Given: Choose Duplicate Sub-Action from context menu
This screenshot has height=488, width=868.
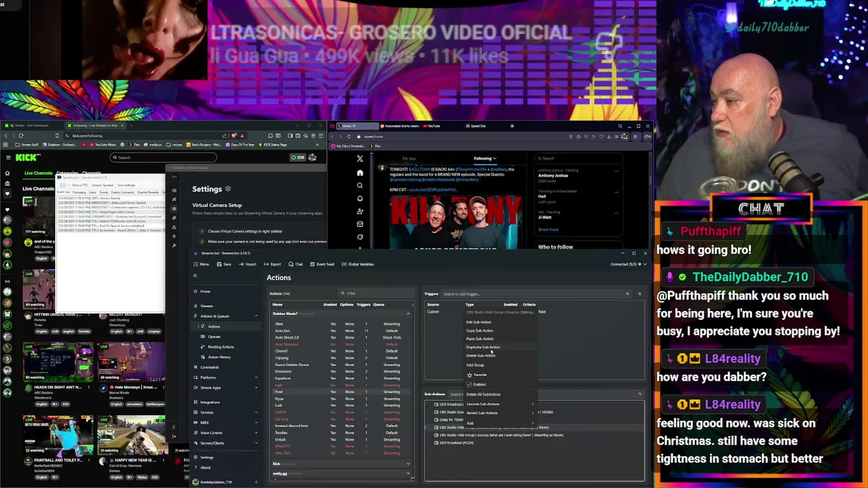Looking at the screenshot, I should tap(483, 347).
